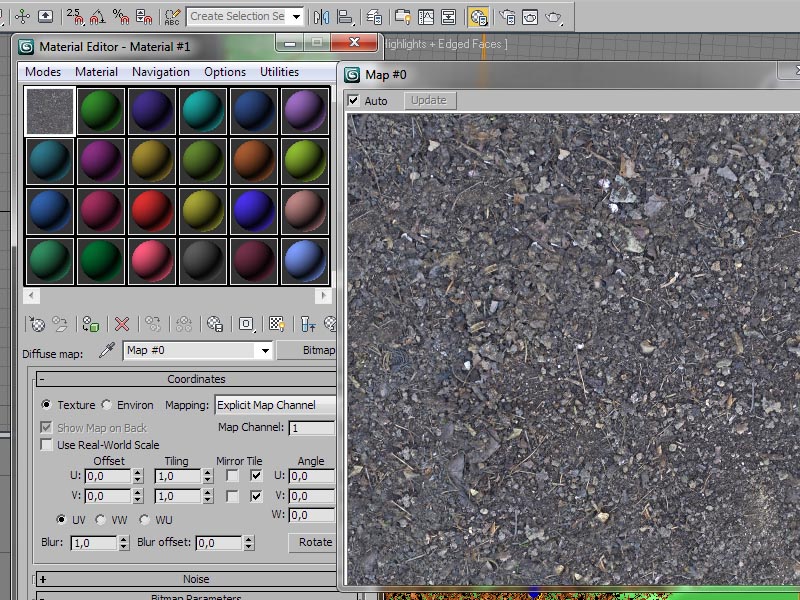
Task: Click the Rotate button
Action: tap(313, 542)
